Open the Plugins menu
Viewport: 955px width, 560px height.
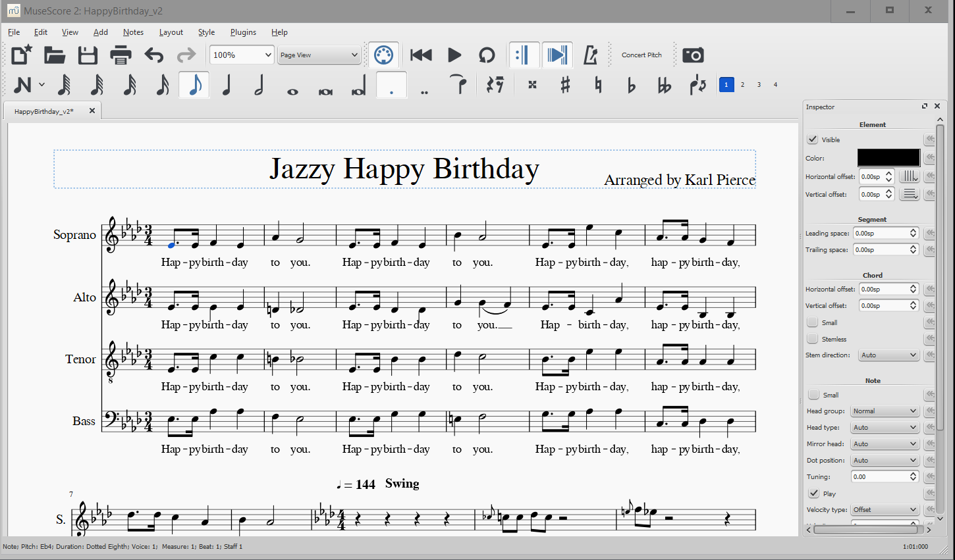[243, 32]
